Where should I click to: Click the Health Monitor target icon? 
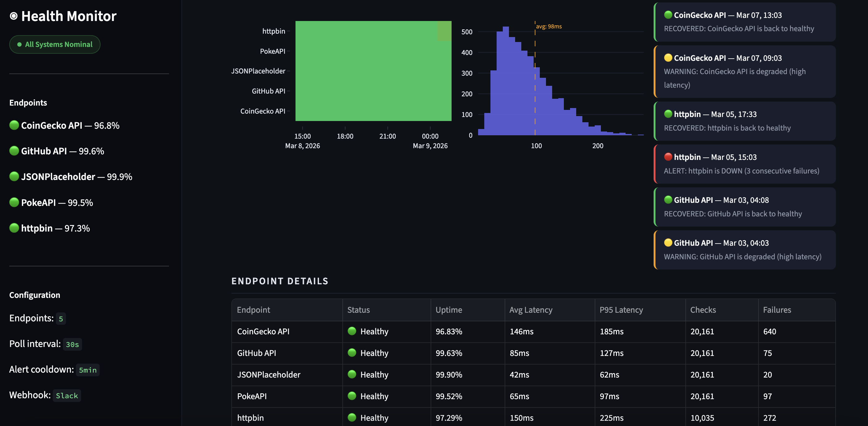pos(14,16)
